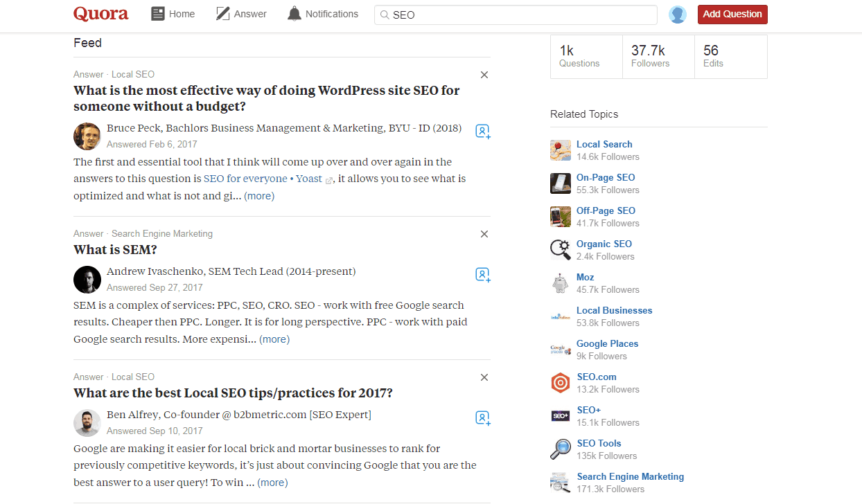
Task: Open the best Local SEO tips question
Action: coord(233,393)
